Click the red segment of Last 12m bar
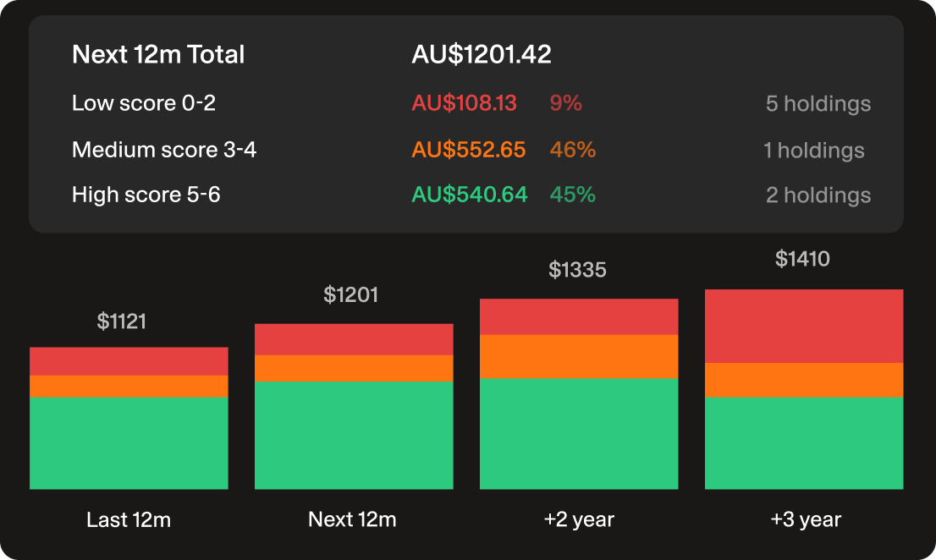Viewport: 936px width, 560px height. coord(129,361)
